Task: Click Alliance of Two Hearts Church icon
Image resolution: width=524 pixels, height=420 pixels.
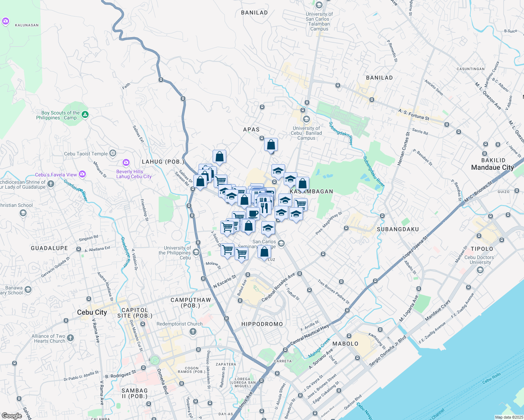Action: tap(70, 338)
